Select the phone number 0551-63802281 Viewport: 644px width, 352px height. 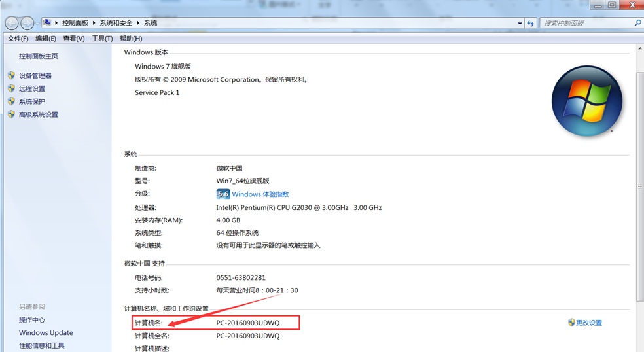(x=241, y=277)
